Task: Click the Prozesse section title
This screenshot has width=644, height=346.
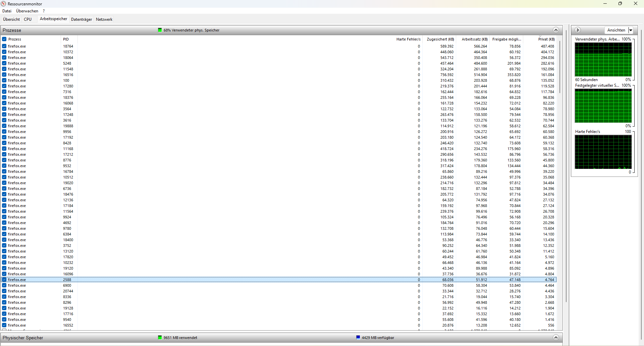Action: 12,30
